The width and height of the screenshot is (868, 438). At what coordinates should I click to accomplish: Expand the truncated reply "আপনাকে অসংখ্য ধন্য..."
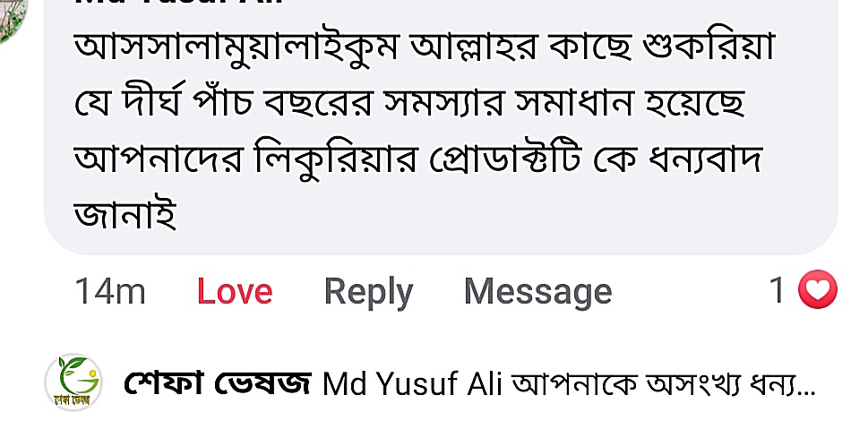click(663, 385)
